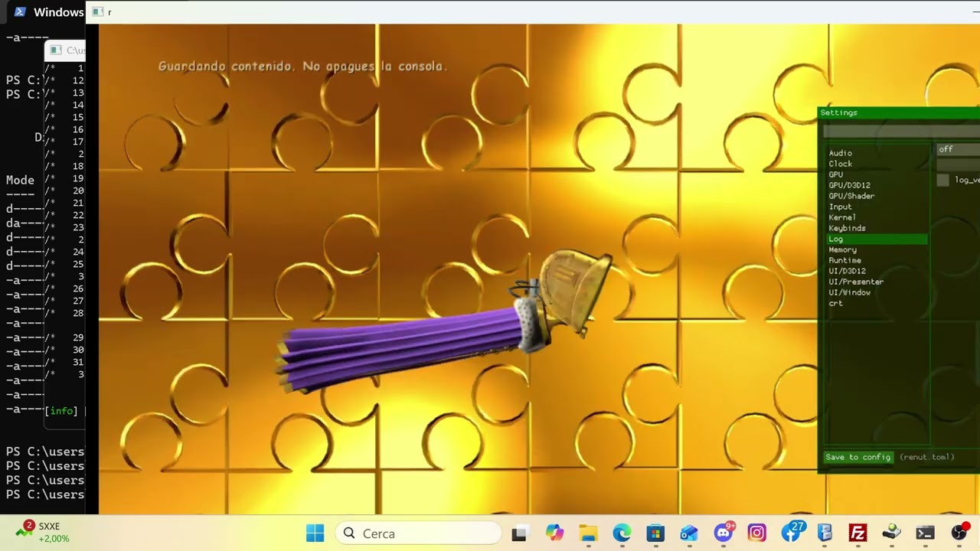Open the UI/Presenter settings category
Screen dimensions: 980x551
pos(856,282)
